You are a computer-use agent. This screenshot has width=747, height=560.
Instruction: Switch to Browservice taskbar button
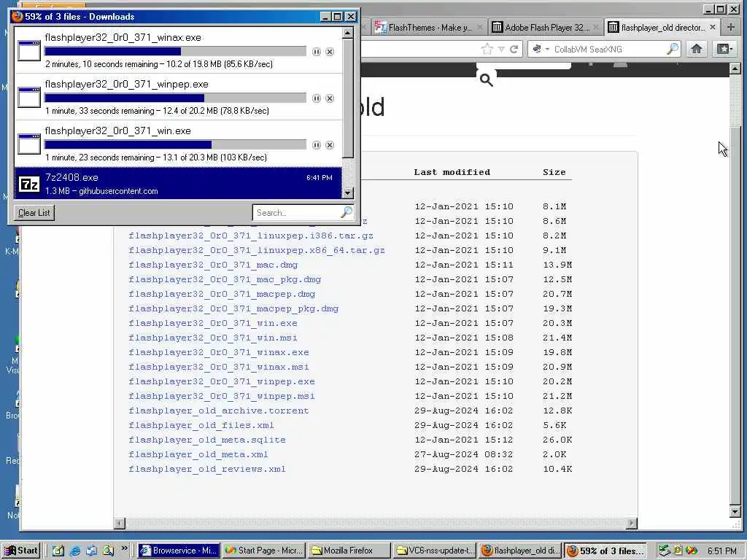pos(179,551)
